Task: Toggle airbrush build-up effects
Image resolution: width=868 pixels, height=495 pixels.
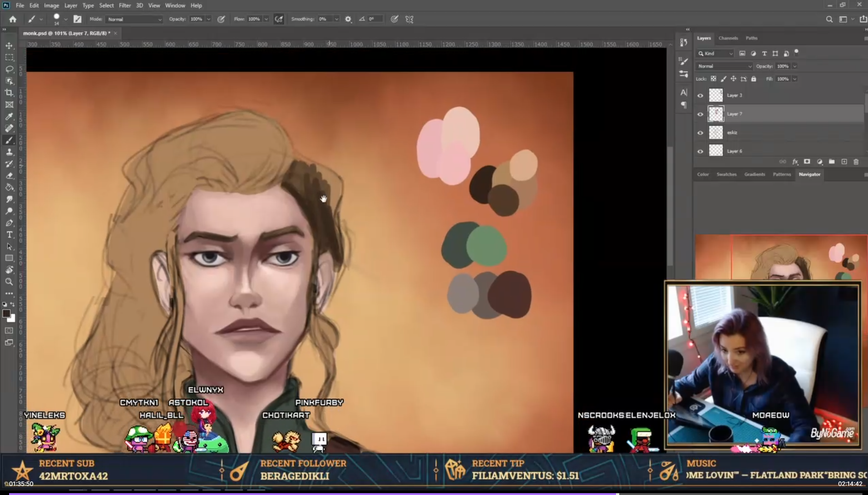Action: pos(279,19)
